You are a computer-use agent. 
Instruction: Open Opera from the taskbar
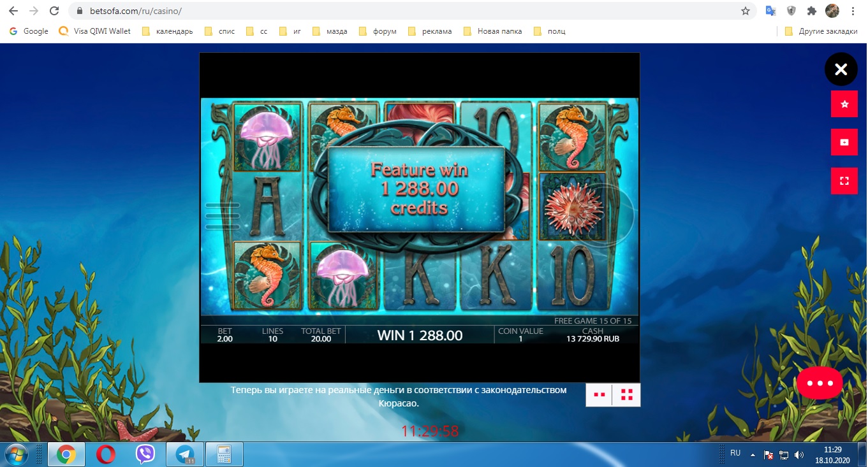[106, 454]
